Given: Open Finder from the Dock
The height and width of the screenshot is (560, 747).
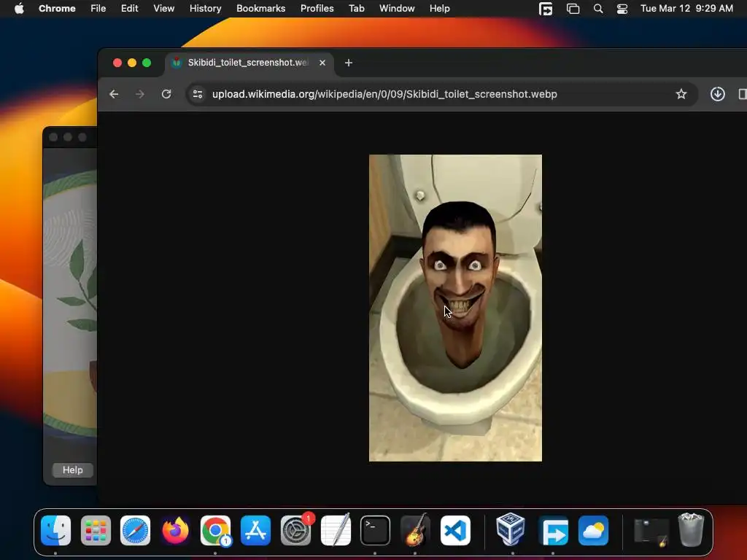Looking at the screenshot, I should pyautogui.click(x=55, y=531).
